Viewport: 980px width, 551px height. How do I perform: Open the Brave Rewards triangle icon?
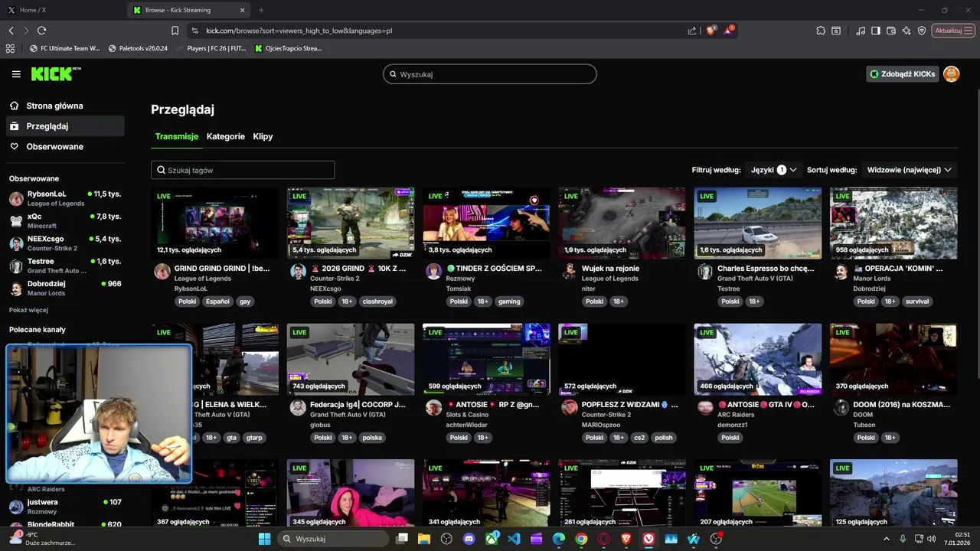[x=729, y=31]
